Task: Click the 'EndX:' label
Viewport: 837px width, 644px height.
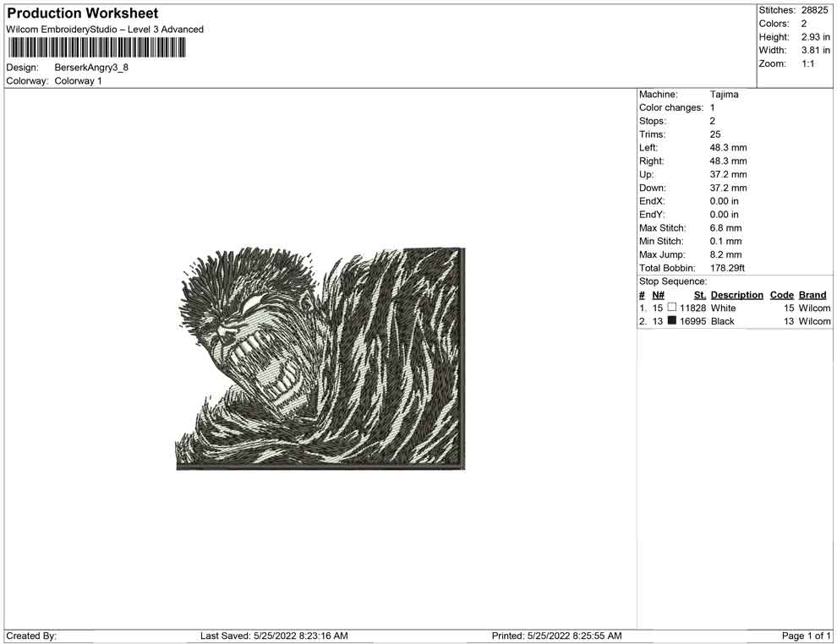Action: (652, 201)
